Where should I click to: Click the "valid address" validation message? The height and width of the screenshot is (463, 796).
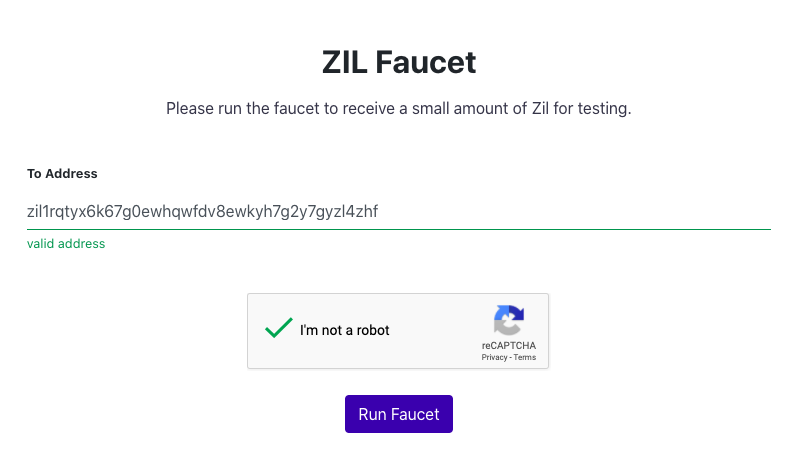pos(66,244)
